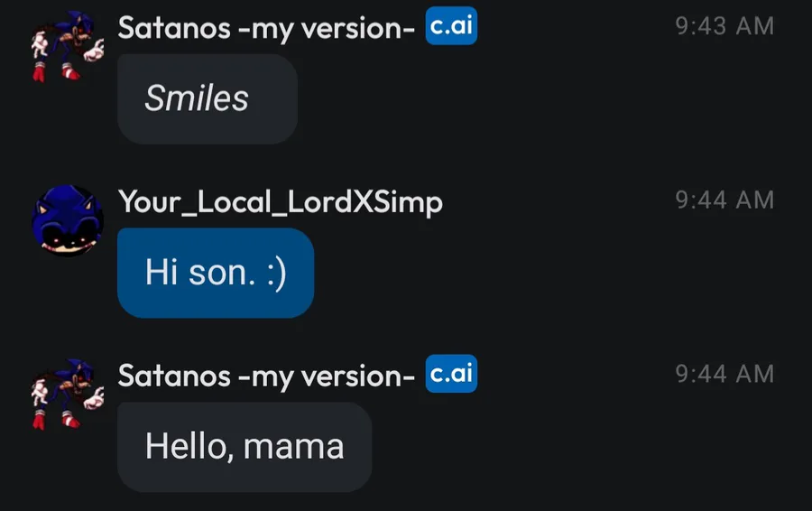
Task: Click the italic word Smiles
Action: pos(197,98)
